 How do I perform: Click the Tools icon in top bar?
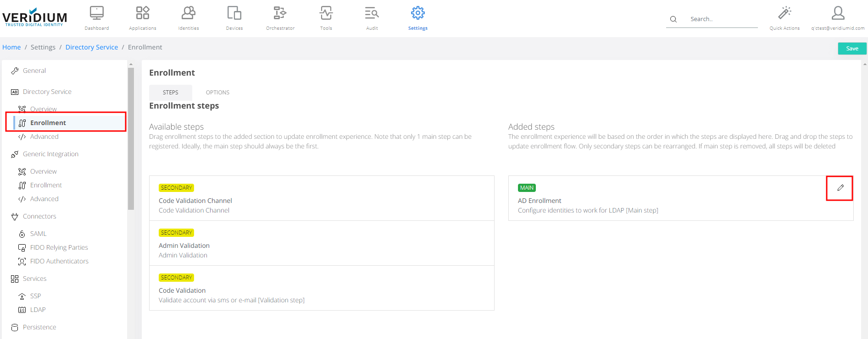[326, 13]
